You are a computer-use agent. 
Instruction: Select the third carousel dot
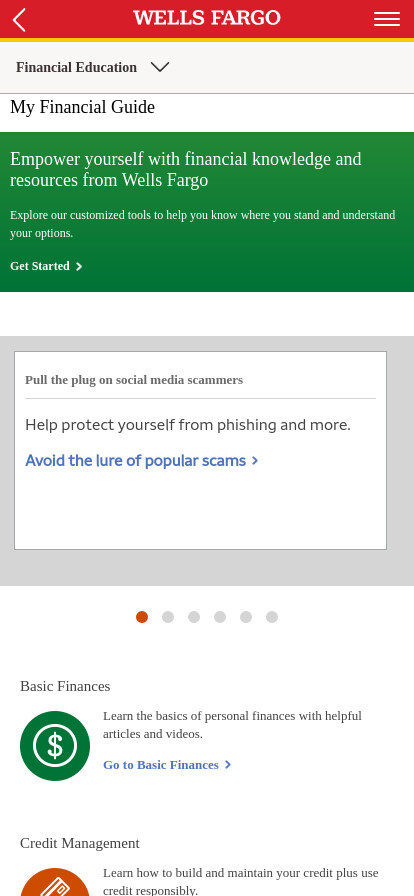click(194, 617)
